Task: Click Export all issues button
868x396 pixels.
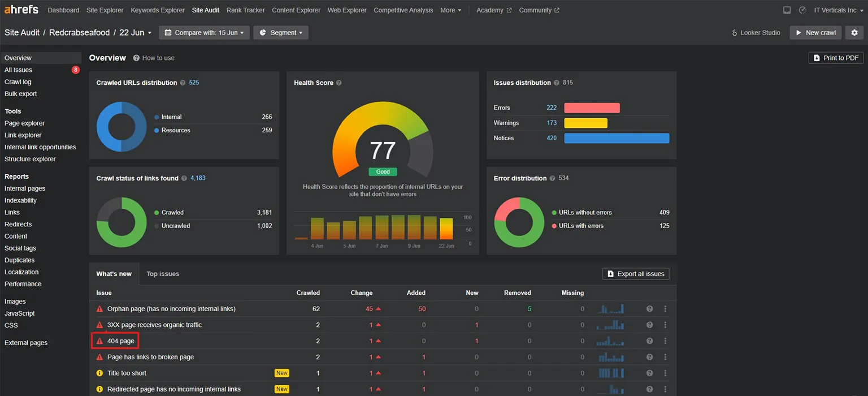Action: [636, 274]
